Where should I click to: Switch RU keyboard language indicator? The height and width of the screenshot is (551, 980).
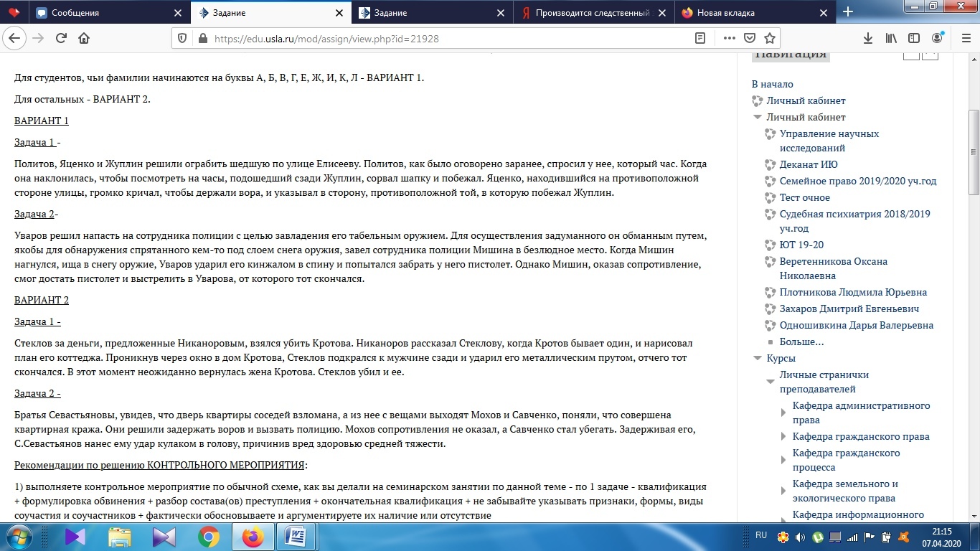click(761, 535)
